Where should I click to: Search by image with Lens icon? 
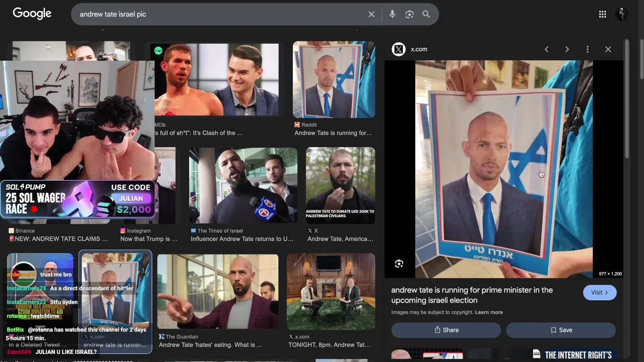click(410, 15)
